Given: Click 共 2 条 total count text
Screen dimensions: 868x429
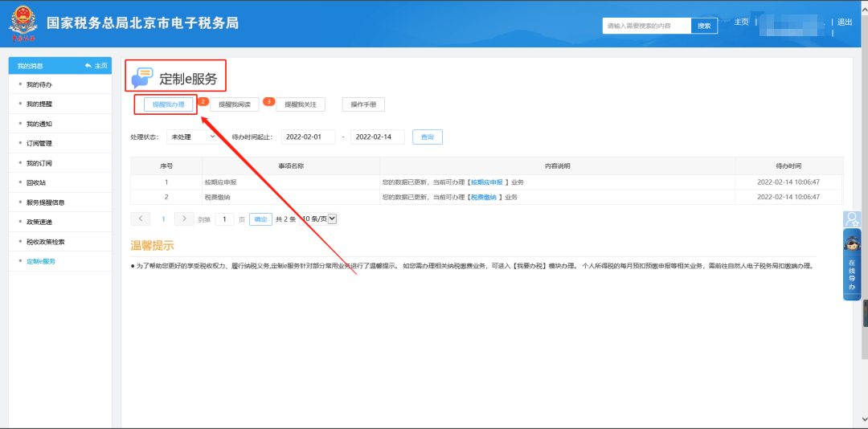Looking at the screenshot, I should (x=285, y=219).
